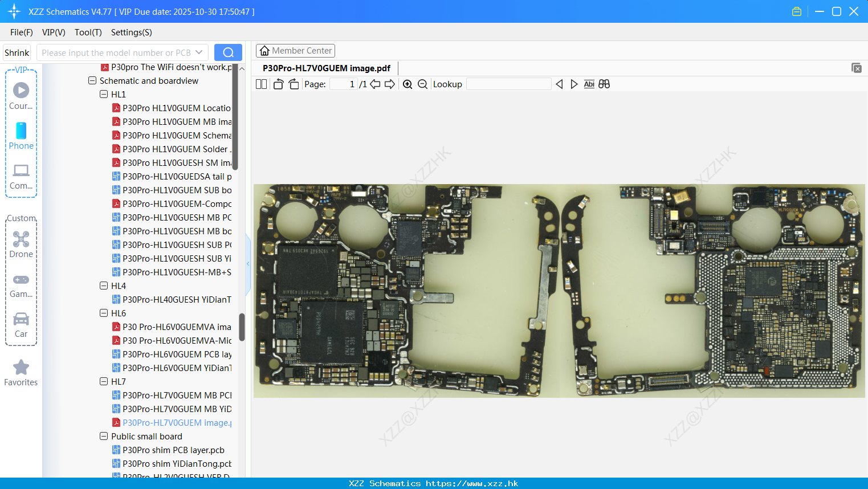868x489 pixels.
Task: Click the detach window icon
Action: click(x=856, y=68)
